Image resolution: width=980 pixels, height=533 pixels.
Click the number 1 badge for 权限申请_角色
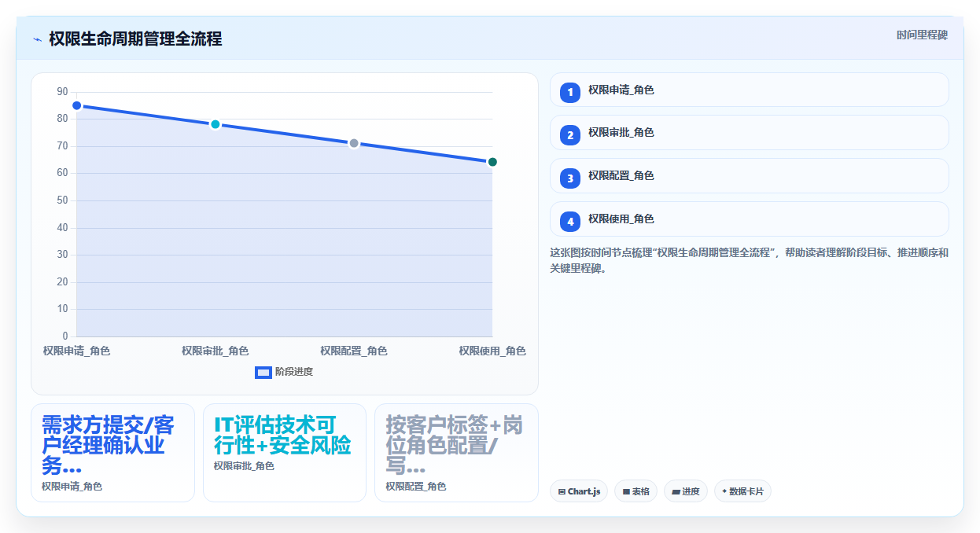(x=570, y=92)
